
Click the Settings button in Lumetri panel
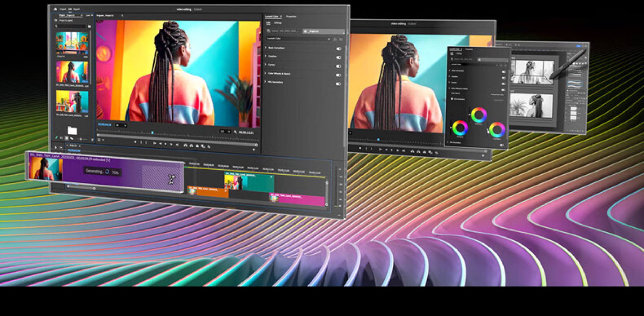point(278,23)
